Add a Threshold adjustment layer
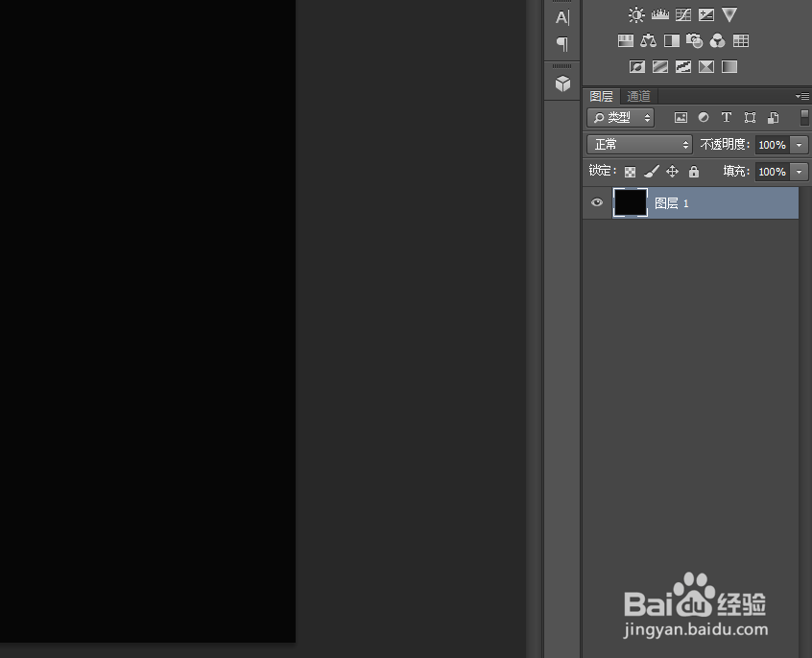 coord(683,66)
